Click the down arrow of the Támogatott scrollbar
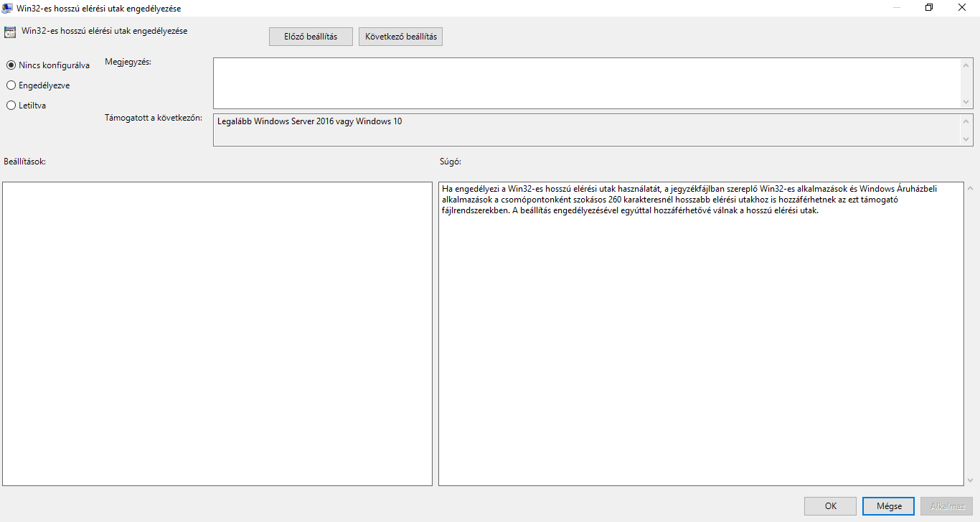The height and width of the screenshot is (522, 980). pos(966,140)
